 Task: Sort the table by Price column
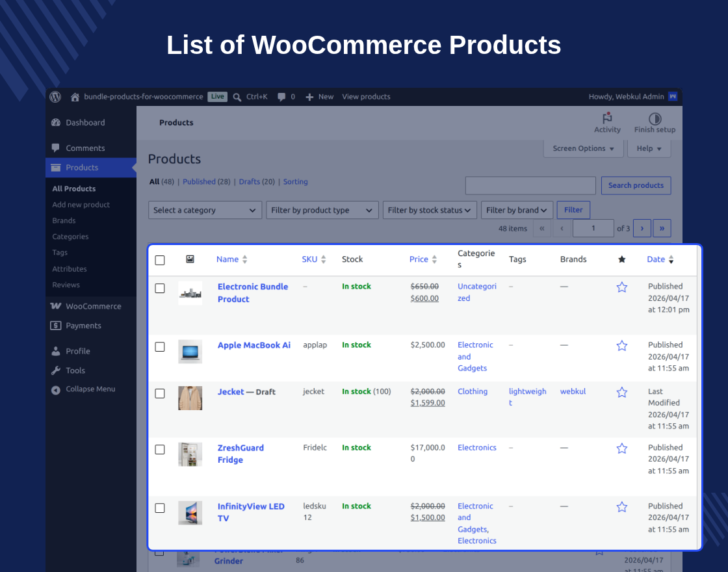(x=423, y=259)
